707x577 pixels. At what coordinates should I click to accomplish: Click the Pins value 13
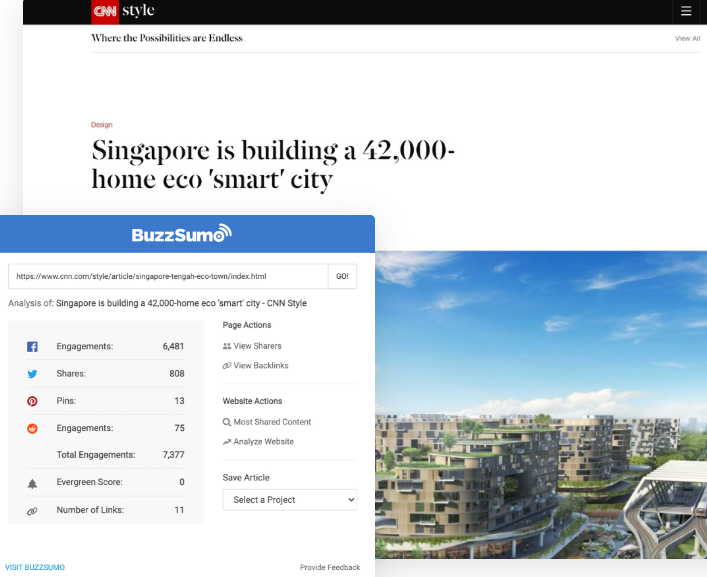click(179, 401)
